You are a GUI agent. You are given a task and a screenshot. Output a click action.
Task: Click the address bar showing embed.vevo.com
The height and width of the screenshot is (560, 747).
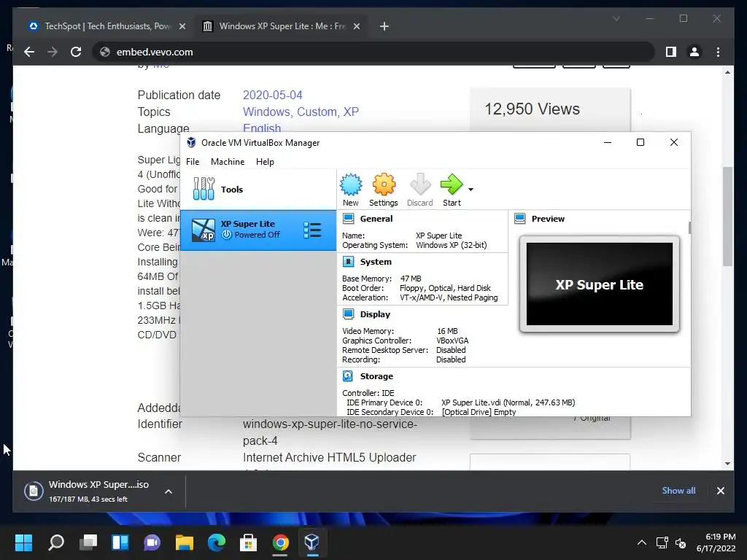pos(373,52)
